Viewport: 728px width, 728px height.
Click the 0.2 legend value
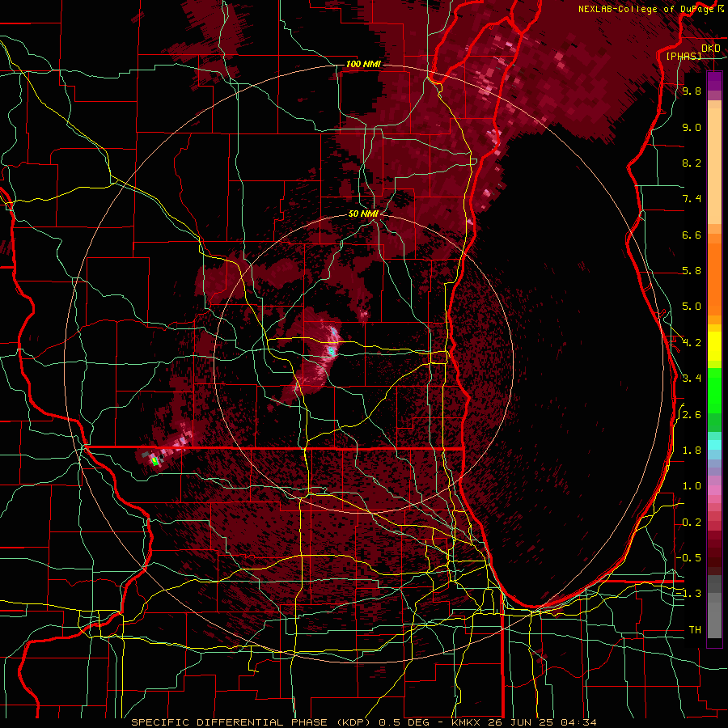click(x=692, y=523)
